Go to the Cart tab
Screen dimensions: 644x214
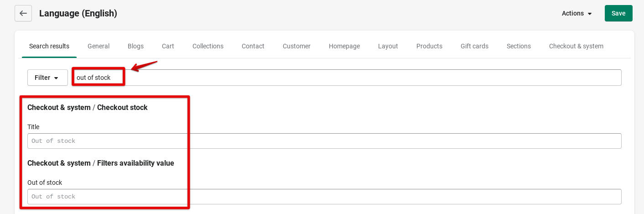(168, 46)
